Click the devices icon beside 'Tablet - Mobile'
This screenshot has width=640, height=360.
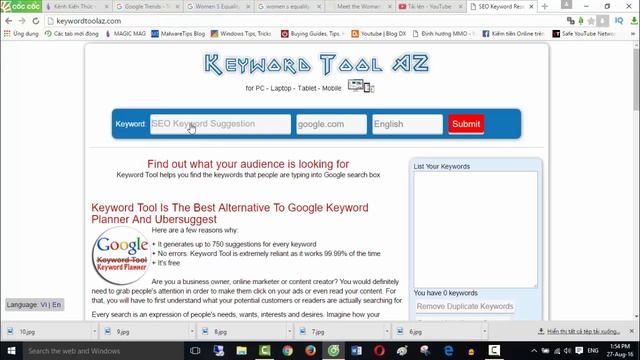pos(361,86)
